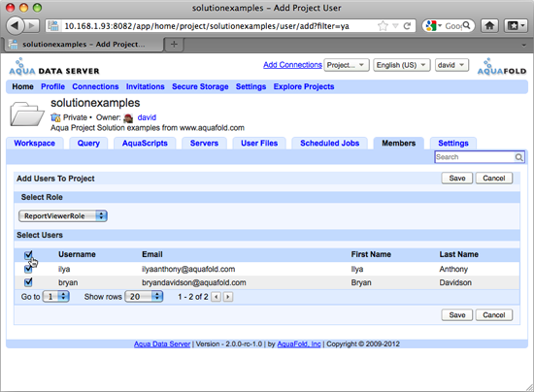
Task: Click into the Members Search field
Action: (475, 157)
